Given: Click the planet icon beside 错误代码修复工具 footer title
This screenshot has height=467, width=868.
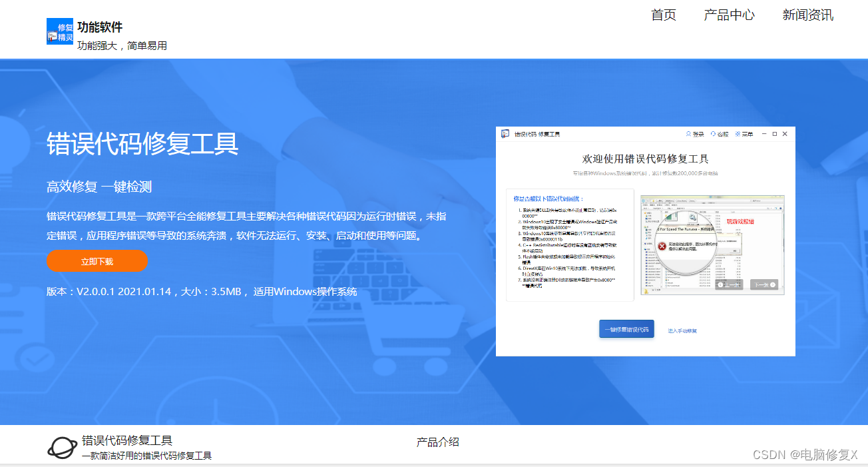Looking at the screenshot, I should point(61,448).
